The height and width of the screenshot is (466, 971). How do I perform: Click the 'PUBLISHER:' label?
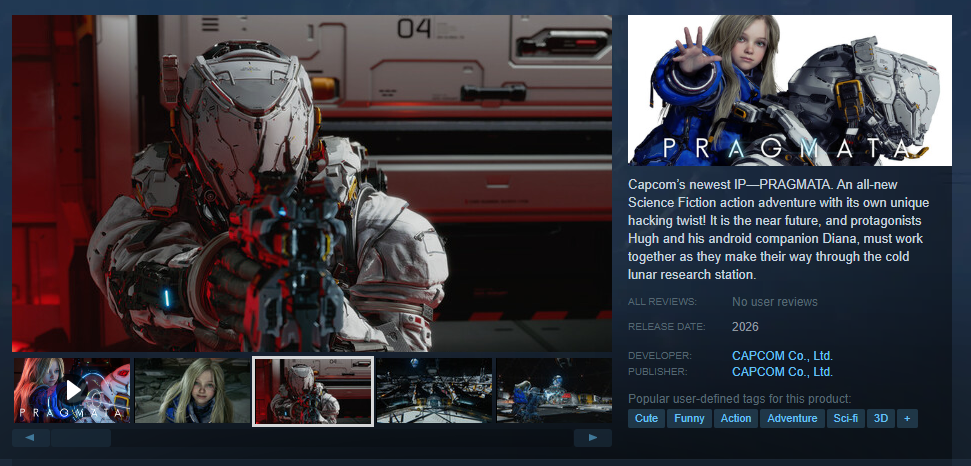pyautogui.click(x=659, y=372)
